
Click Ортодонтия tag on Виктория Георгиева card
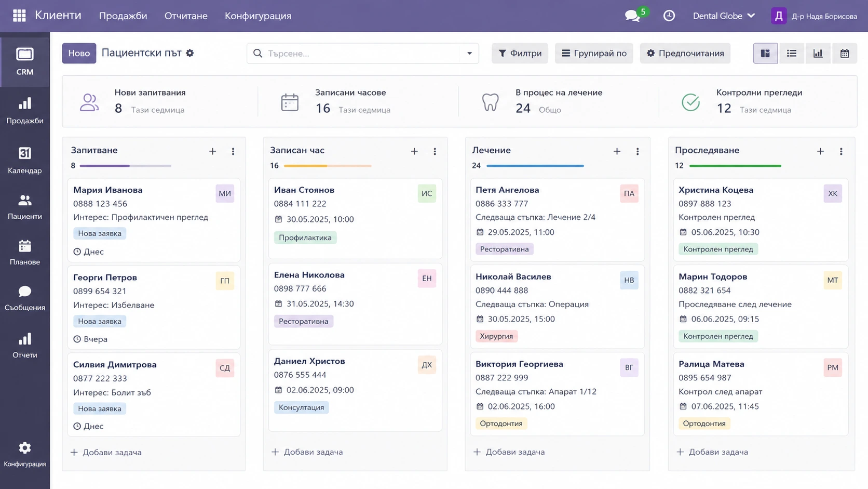(x=501, y=424)
